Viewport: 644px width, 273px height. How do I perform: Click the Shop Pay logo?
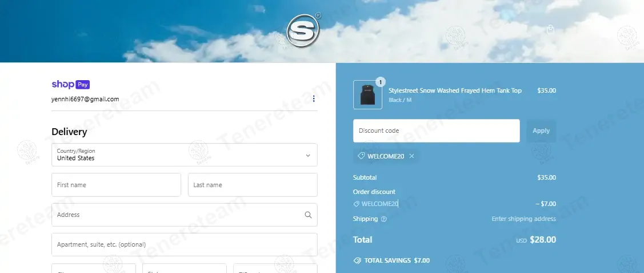[x=71, y=84]
